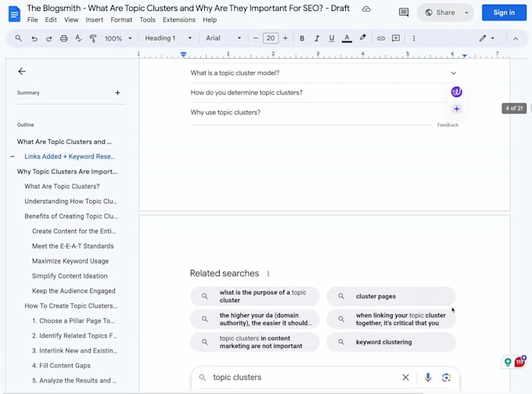Screen dimensions: 532x394
Task: Click the purple plus icon in margin
Action: [x=456, y=109]
